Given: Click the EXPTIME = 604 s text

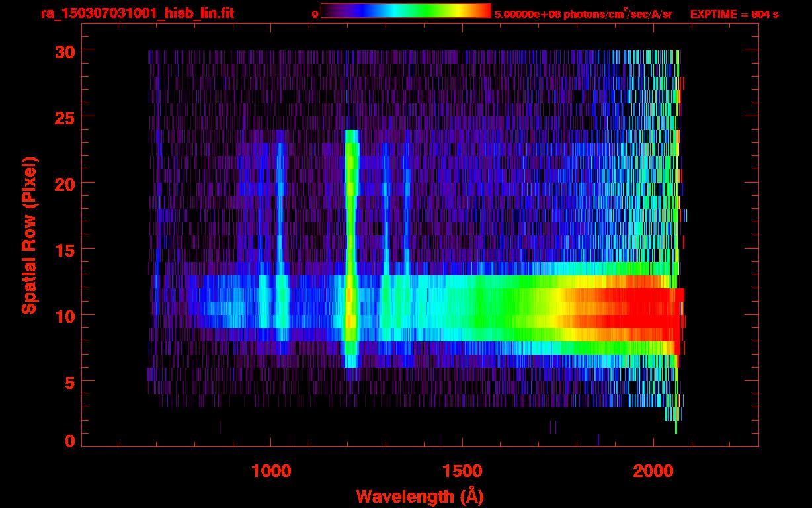Looking at the screenshot, I should point(734,14).
